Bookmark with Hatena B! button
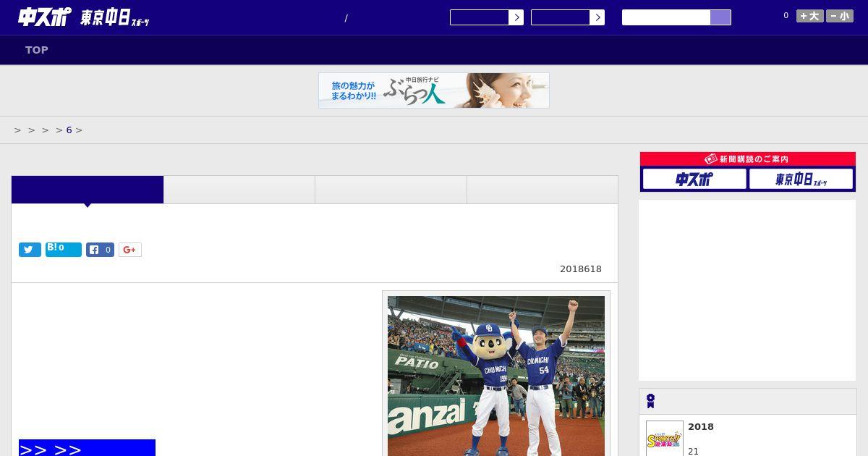 pos(64,250)
